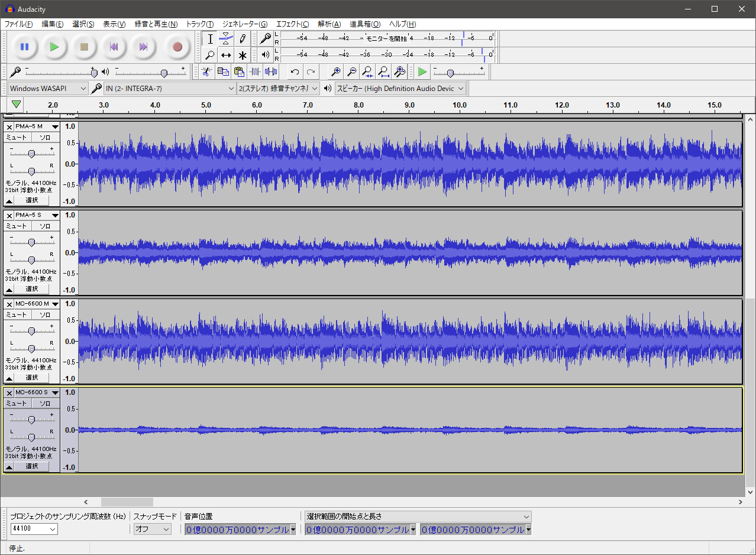The image size is (756, 555).
Task: Open the ジェネレーター menu
Action: tap(244, 24)
